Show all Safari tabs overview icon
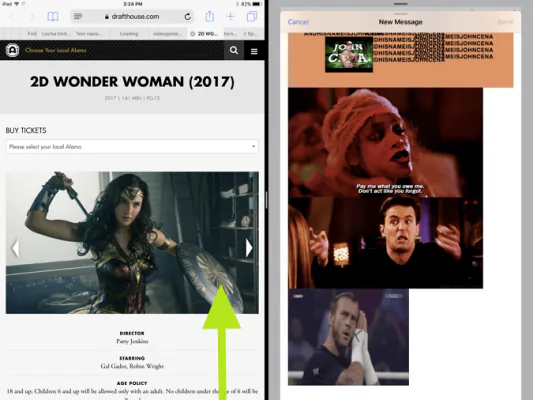This screenshot has height=400, width=533. [x=252, y=16]
